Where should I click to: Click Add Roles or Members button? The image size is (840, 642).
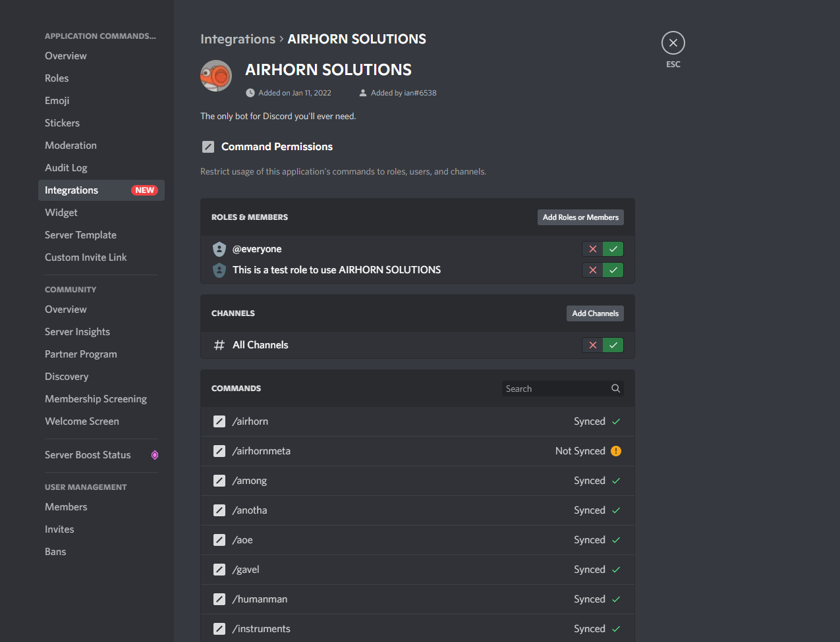580,217
